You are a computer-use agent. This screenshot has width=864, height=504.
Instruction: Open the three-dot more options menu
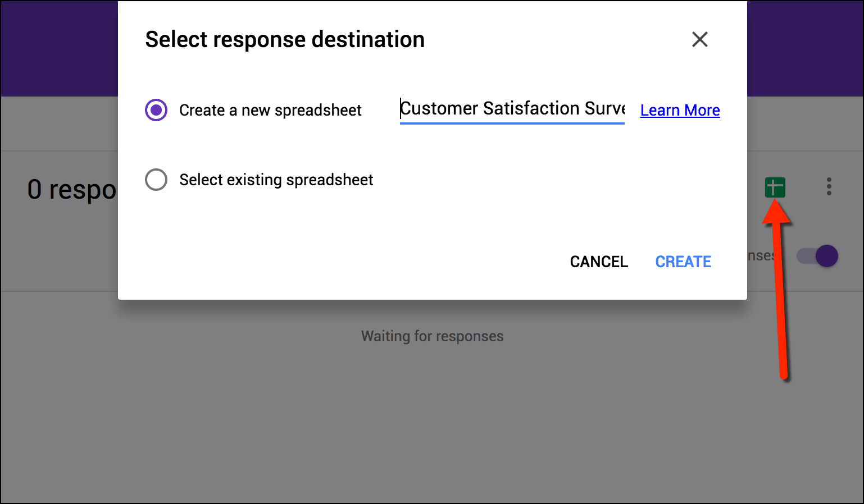[x=829, y=186]
